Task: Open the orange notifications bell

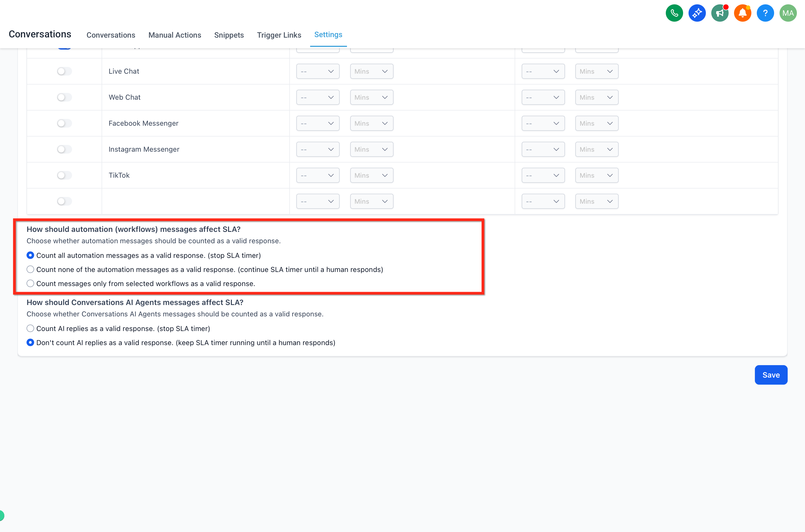Action: (x=742, y=13)
